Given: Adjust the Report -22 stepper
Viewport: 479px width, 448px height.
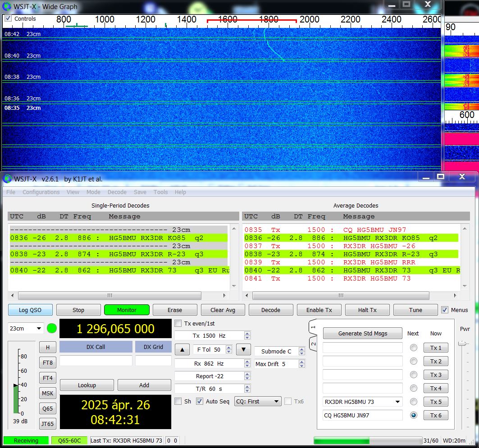Looking at the screenshot, I should tap(247, 376).
